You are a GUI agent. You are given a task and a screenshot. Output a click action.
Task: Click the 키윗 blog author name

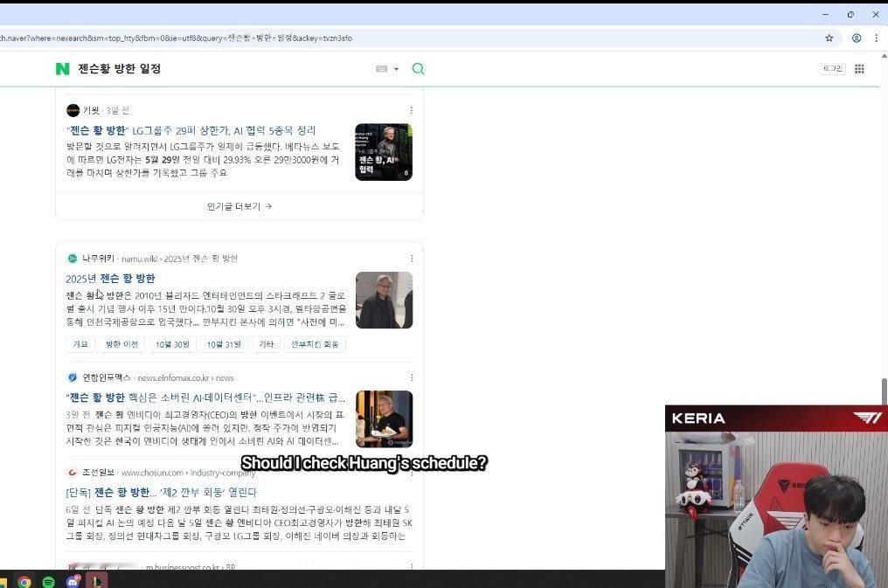click(91, 110)
